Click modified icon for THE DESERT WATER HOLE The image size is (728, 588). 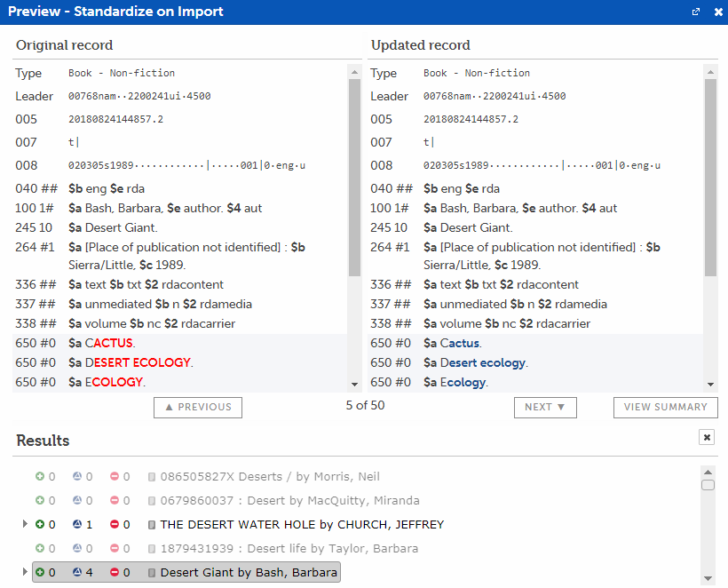76,525
